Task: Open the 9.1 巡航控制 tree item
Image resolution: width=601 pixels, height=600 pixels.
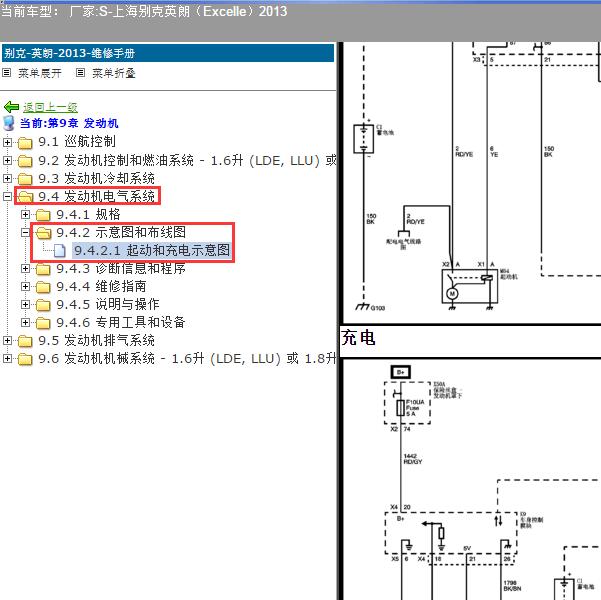Action: point(77,141)
